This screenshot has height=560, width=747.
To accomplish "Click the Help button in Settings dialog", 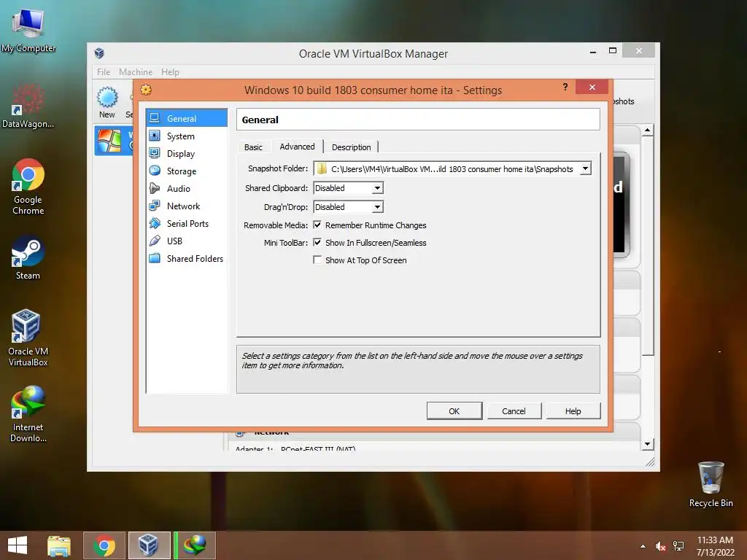I will (573, 411).
